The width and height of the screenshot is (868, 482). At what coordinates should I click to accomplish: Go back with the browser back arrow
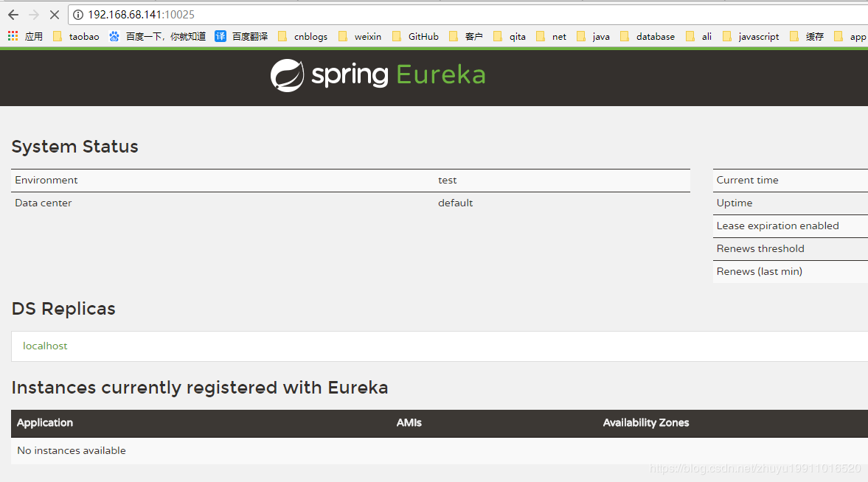(x=13, y=15)
